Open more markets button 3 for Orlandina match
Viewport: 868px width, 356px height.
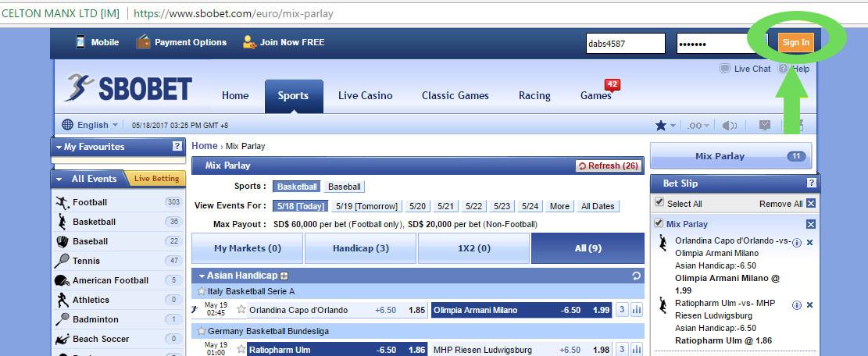tap(622, 310)
